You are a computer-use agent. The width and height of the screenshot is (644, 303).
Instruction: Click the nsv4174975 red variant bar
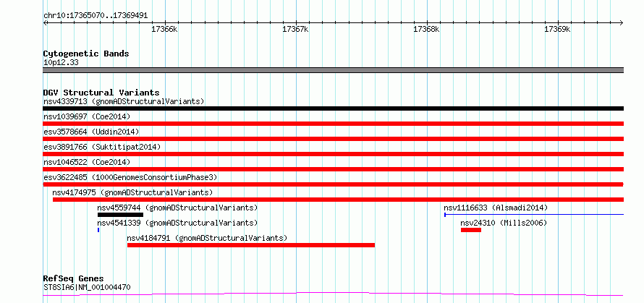tap(338, 200)
